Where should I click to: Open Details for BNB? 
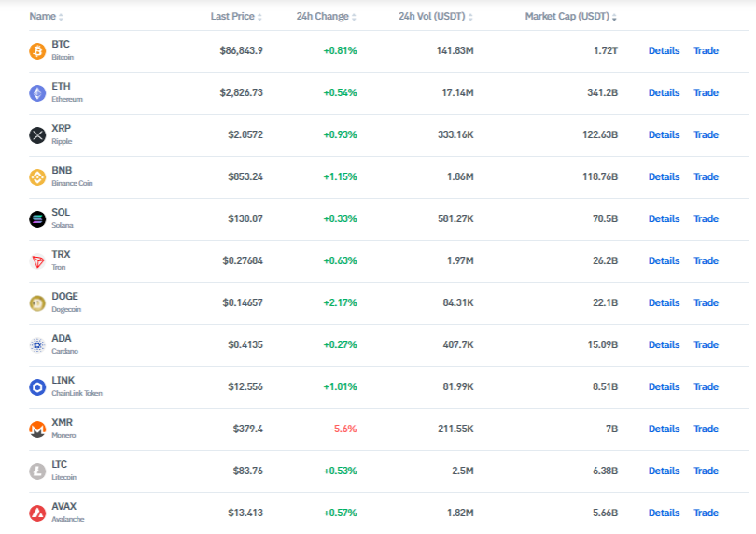coord(664,176)
